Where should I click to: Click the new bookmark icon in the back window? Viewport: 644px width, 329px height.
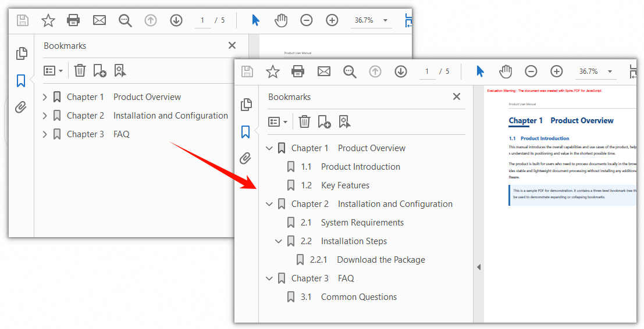click(x=100, y=70)
